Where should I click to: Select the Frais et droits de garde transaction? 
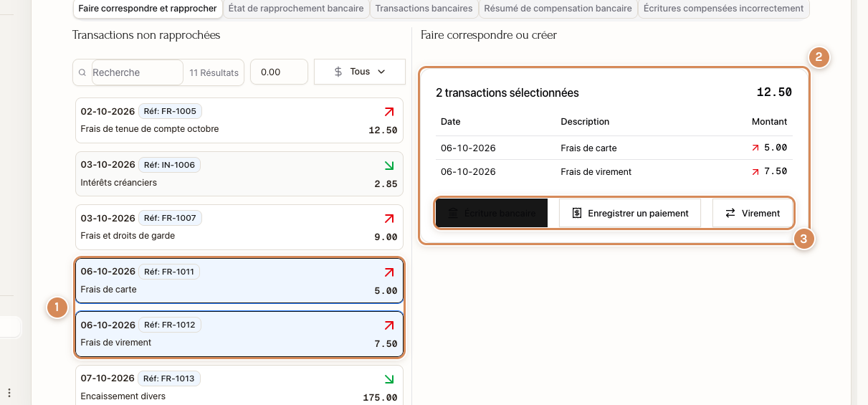click(x=239, y=227)
